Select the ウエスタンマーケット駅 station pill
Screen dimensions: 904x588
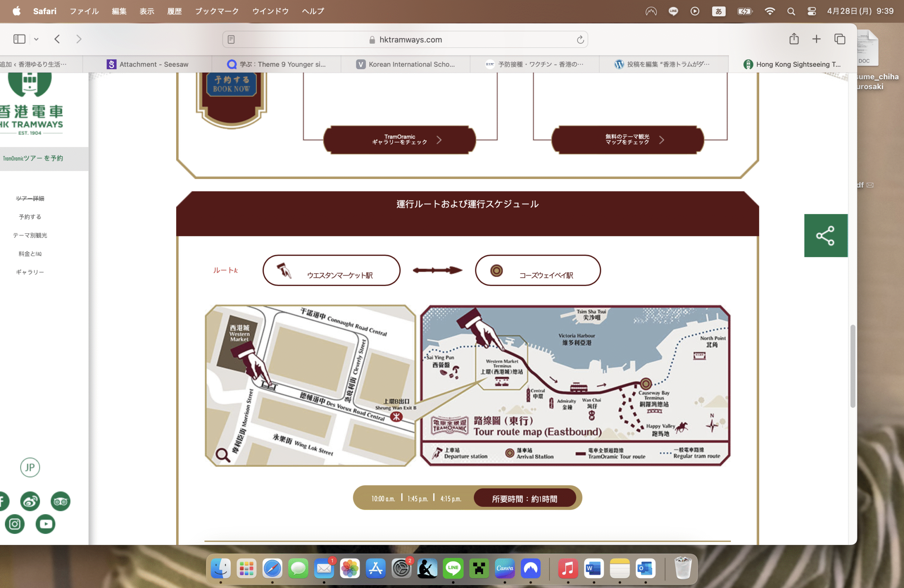[331, 270]
